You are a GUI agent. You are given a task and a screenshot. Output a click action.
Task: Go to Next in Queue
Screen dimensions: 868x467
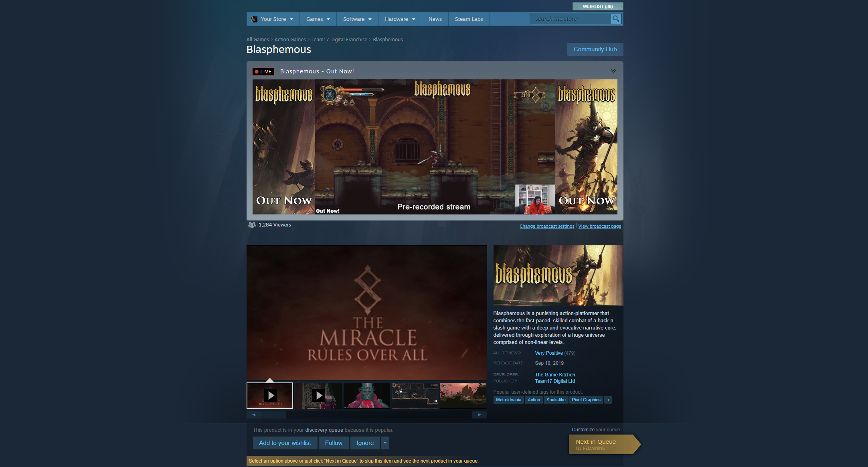click(604, 444)
